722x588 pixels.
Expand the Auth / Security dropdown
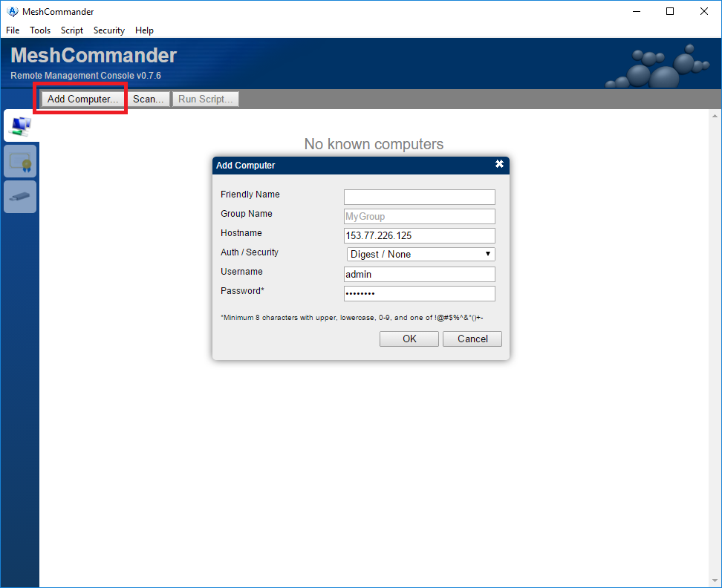point(421,255)
